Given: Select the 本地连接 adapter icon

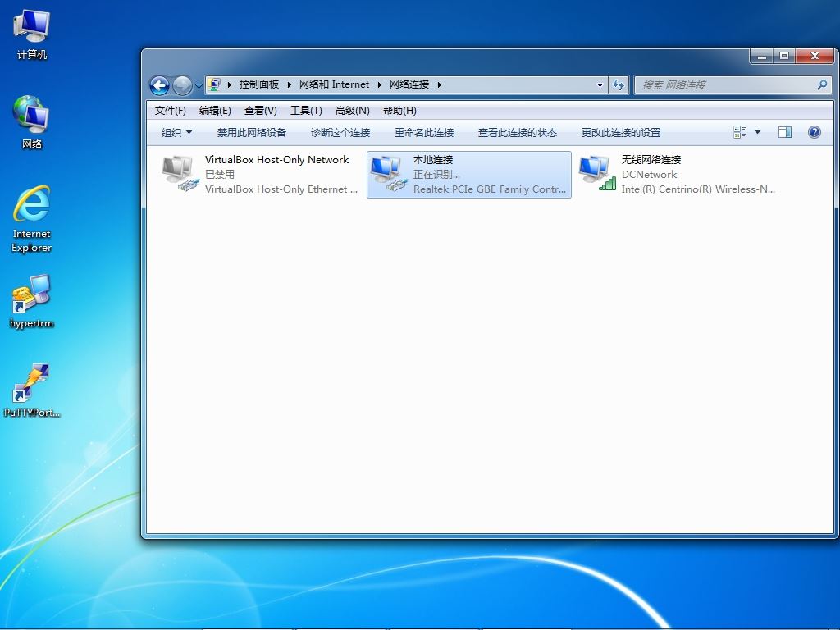Looking at the screenshot, I should point(389,174).
